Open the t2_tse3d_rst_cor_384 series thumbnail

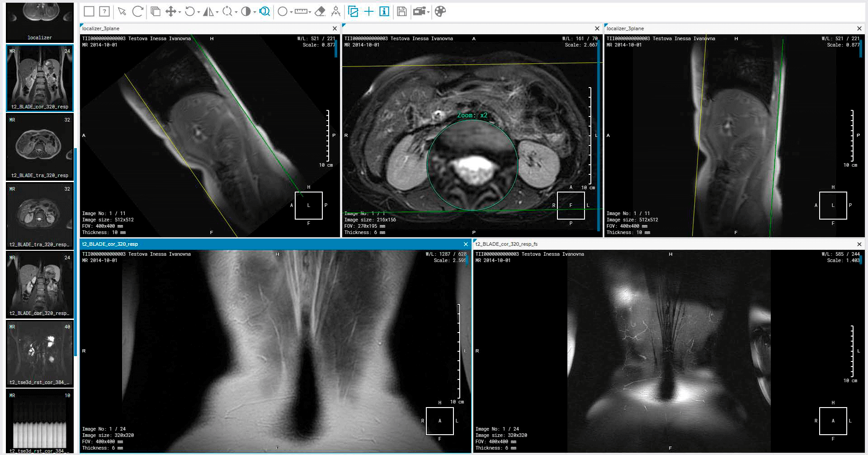(x=39, y=352)
